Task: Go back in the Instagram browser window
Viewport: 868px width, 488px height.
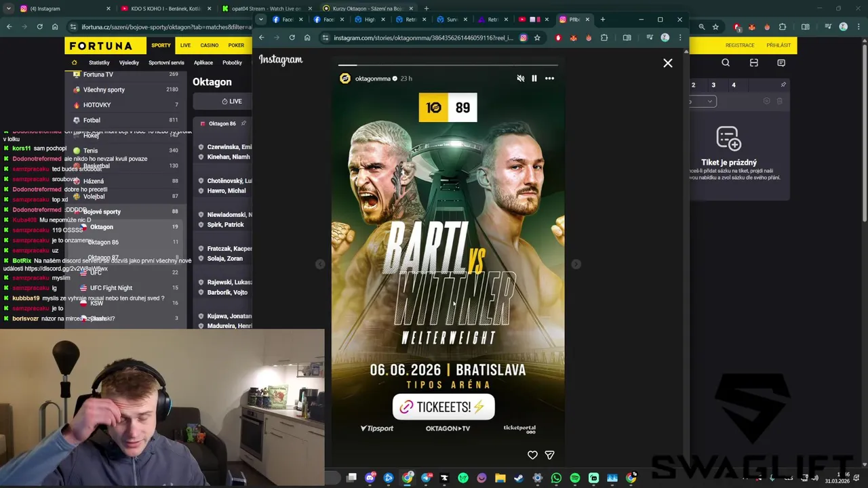Action: click(x=262, y=37)
